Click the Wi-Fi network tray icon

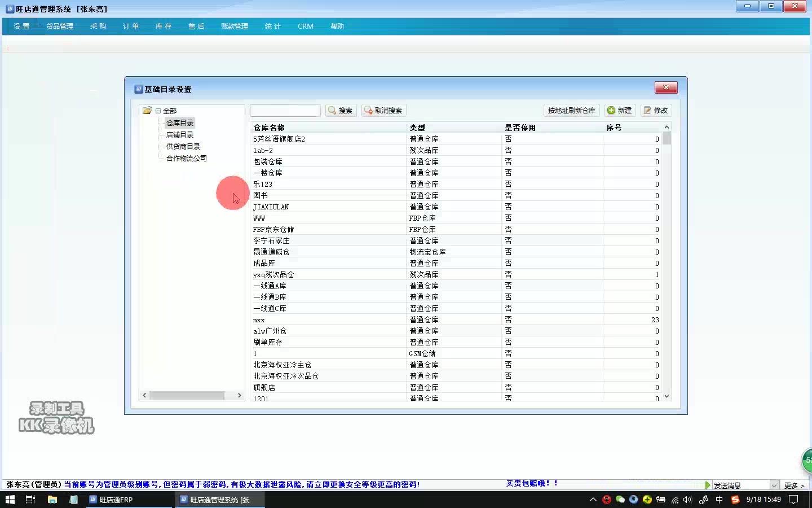click(x=674, y=500)
